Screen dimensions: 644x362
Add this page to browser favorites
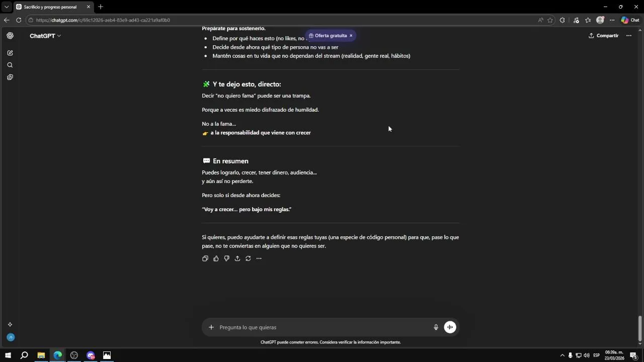point(550,20)
